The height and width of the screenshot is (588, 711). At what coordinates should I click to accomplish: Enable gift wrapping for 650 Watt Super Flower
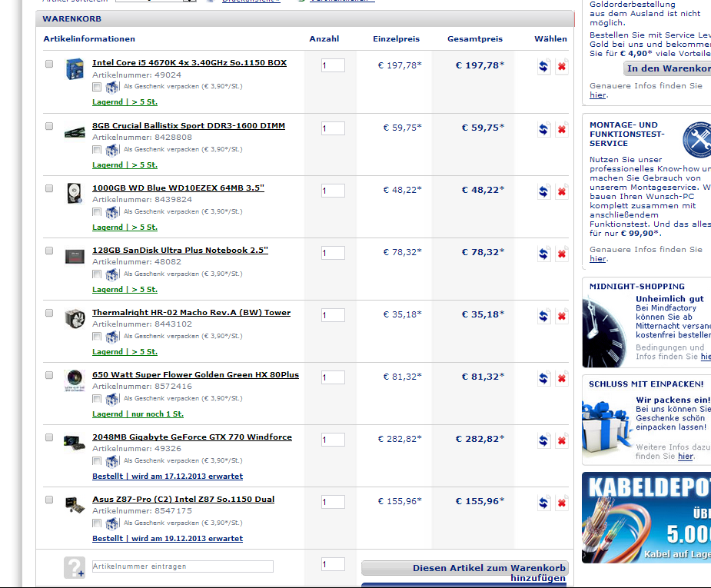97,399
